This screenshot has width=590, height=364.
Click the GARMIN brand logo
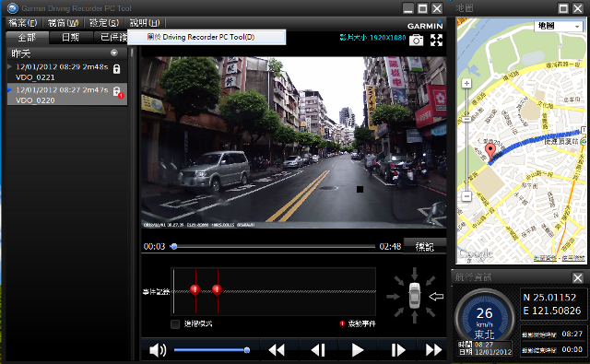click(x=425, y=25)
